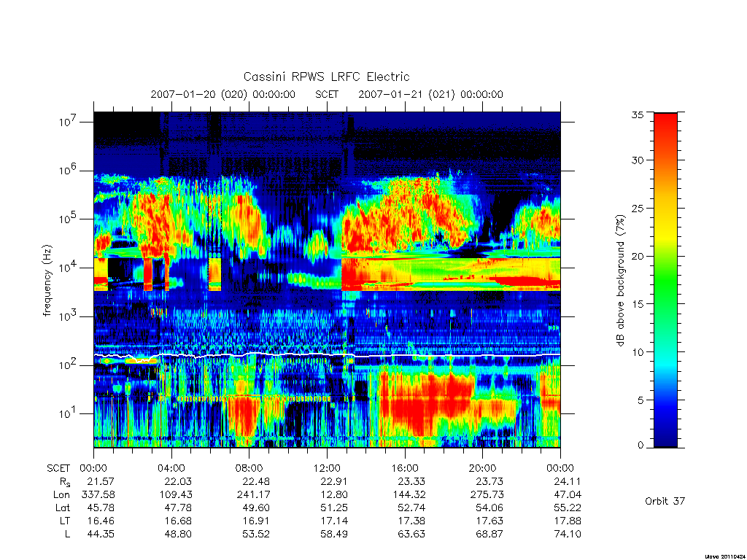Click the "Cassini RPWS LRFC Electric" plot title

(x=326, y=77)
